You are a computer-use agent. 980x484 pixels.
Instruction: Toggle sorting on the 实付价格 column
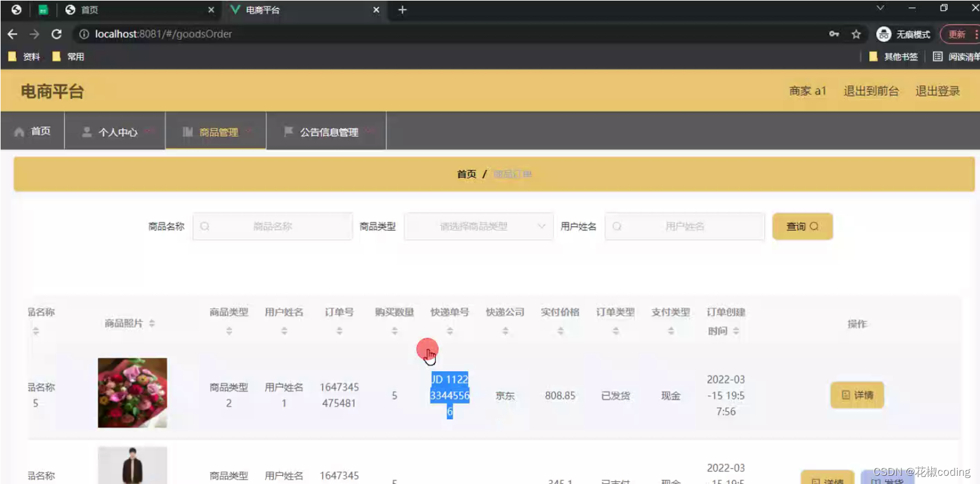561,329
